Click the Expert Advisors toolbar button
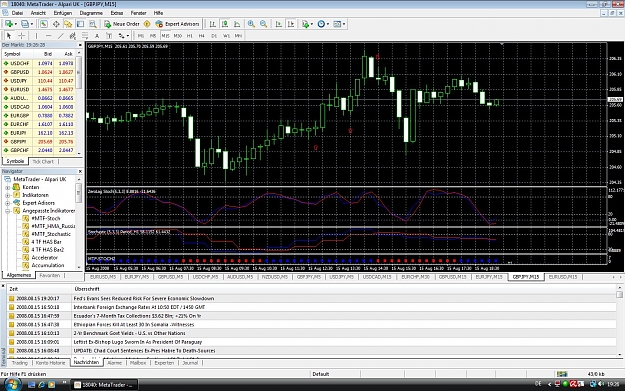The image size is (625, 391). [177, 24]
